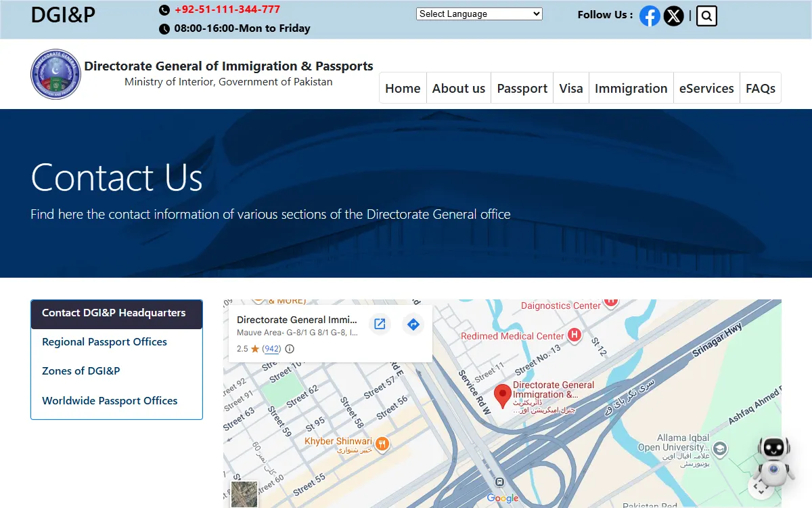Click the Google logo on the map
The height and width of the screenshot is (508, 812).
click(503, 499)
